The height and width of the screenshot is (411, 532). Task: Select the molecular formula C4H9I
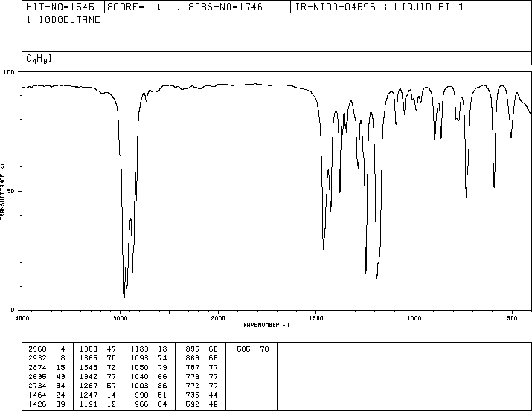pos(39,59)
